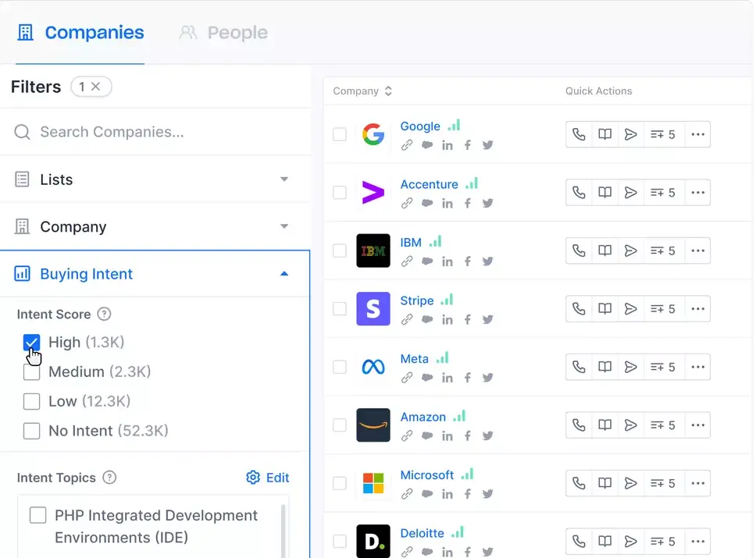Click intent signal bars next to Google
This screenshot has height=558, width=756.
pyautogui.click(x=454, y=126)
